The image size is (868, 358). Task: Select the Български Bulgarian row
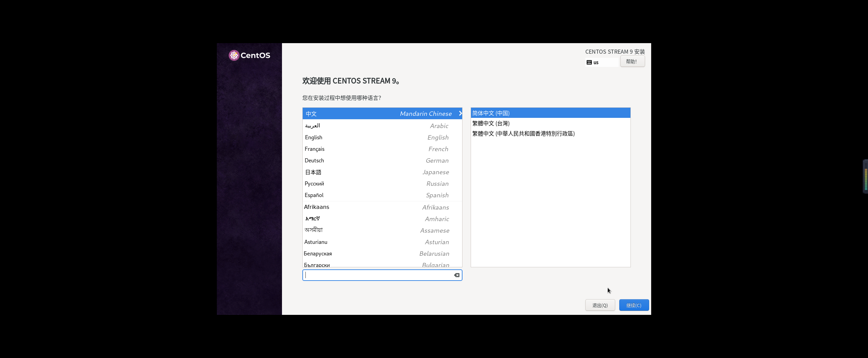pyautogui.click(x=382, y=264)
